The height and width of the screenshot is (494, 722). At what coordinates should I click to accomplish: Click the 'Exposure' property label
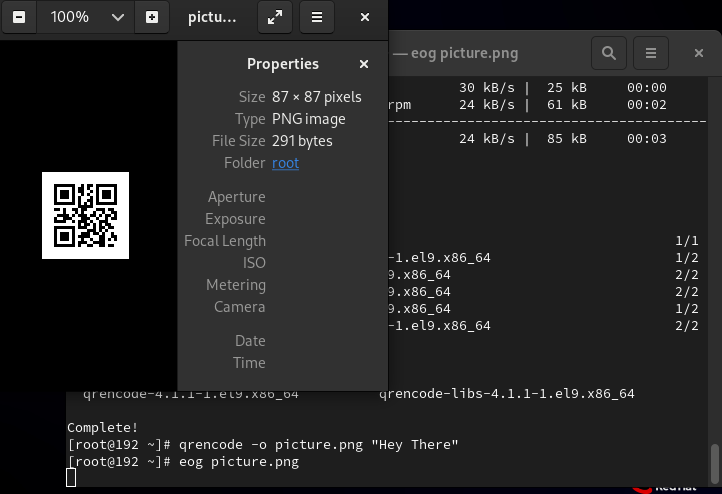pos(235,219)
